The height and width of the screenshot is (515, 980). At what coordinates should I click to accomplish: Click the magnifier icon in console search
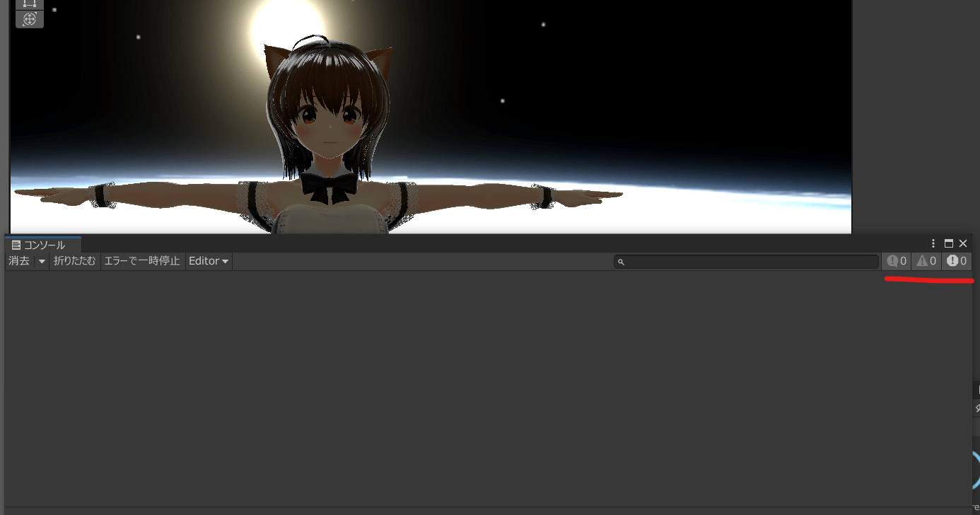click(x=621, y=262)
